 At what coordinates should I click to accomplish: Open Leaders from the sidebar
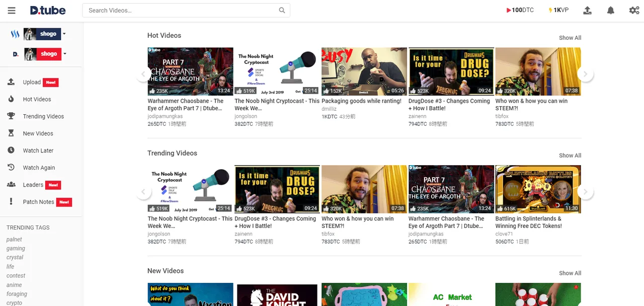click(33, 185)
